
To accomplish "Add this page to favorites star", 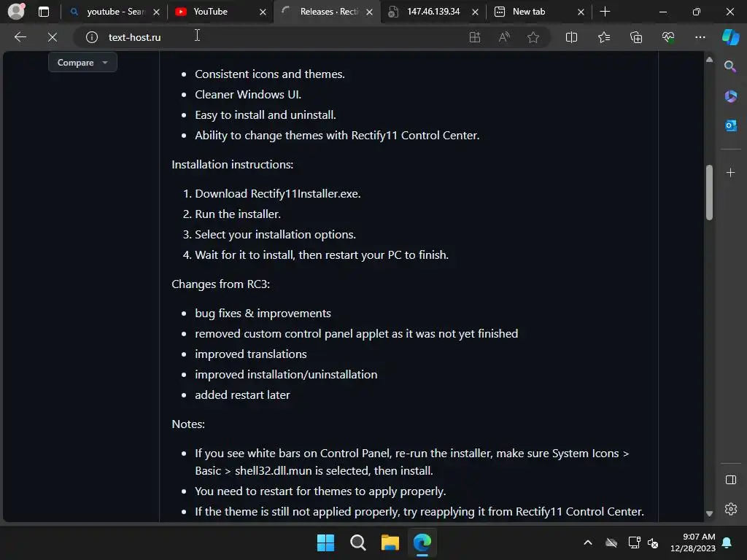I will pos(533,37).
